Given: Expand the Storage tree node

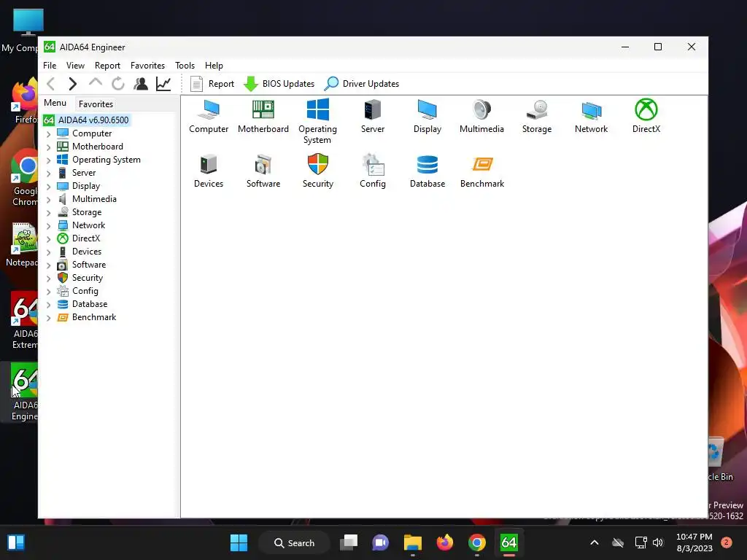Looking at the screenshot, I should pyautogui.click(x=49, y=213).
